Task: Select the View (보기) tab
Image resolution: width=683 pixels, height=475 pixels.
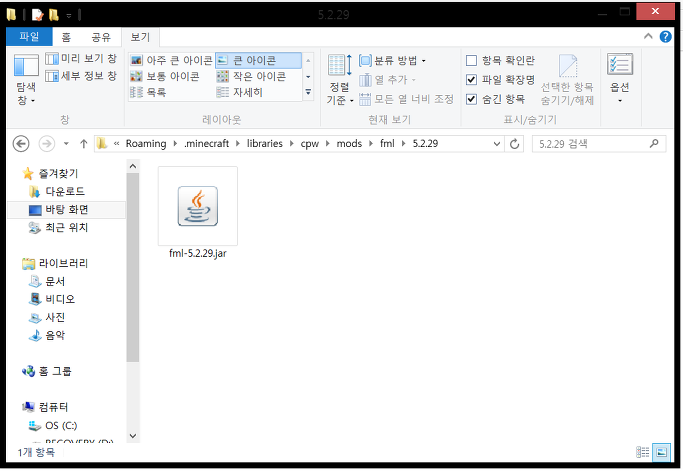Action: click(x=140, y=37)
